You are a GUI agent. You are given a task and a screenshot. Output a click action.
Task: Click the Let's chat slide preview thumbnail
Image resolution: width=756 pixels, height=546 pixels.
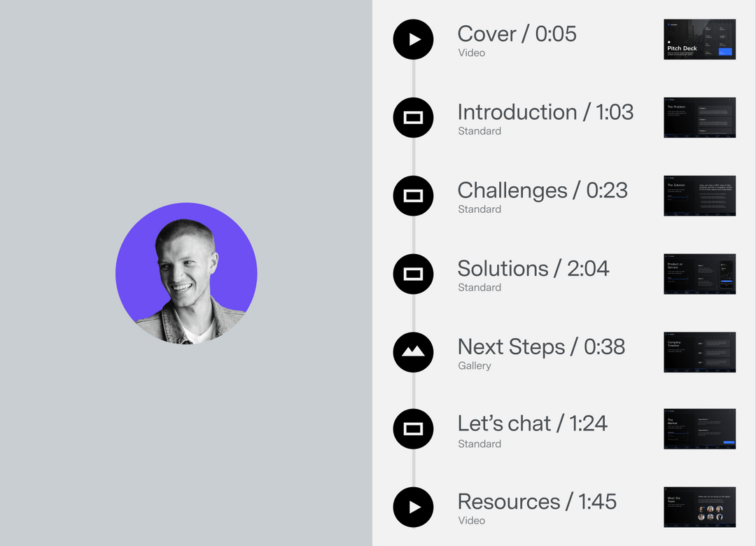[x=699, y=428]
